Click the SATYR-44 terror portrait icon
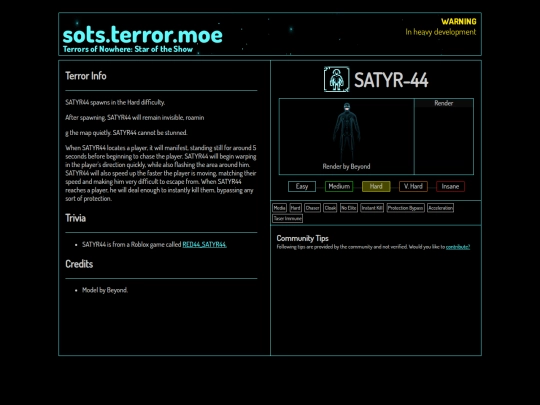The image size is (540, 405). coord(336,79)
